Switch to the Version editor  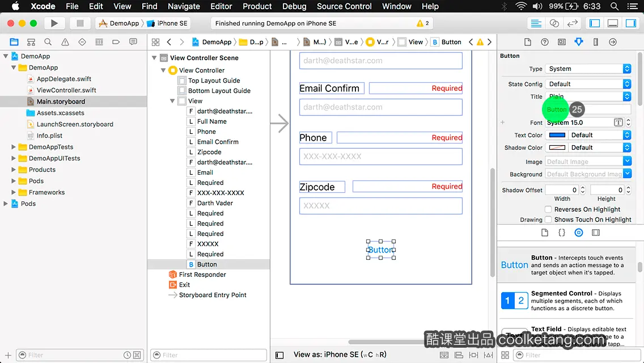(x=572, y=23)
